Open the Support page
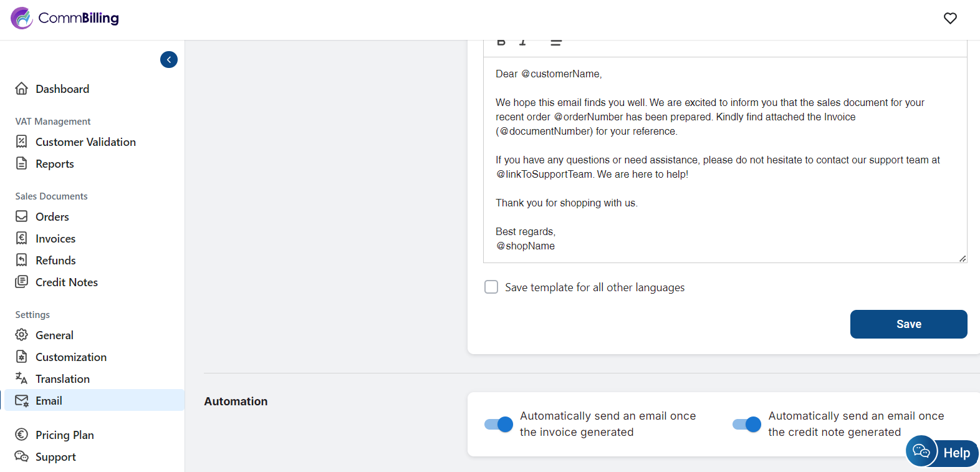 [55, 457]
